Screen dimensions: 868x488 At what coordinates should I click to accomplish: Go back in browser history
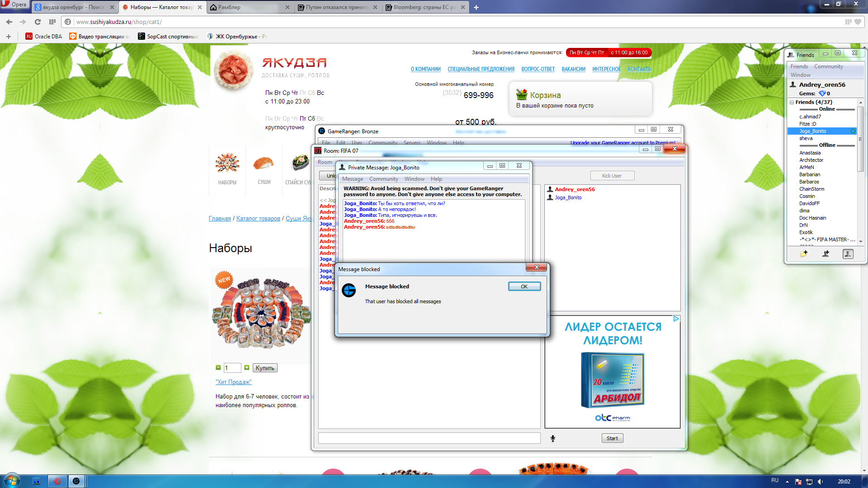pyautogui.click(x=9, y=22)
